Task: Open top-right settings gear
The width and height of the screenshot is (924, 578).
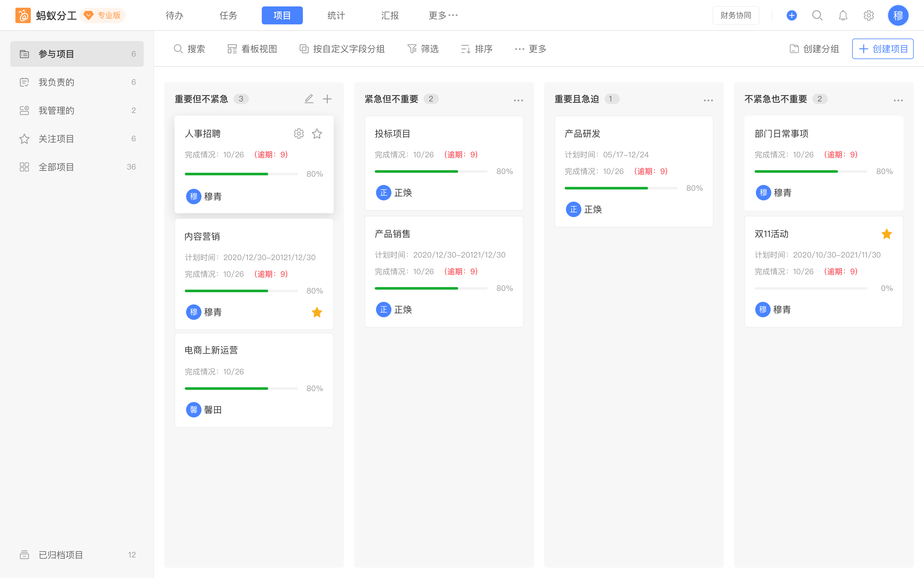Action: (x=868, y=15)
